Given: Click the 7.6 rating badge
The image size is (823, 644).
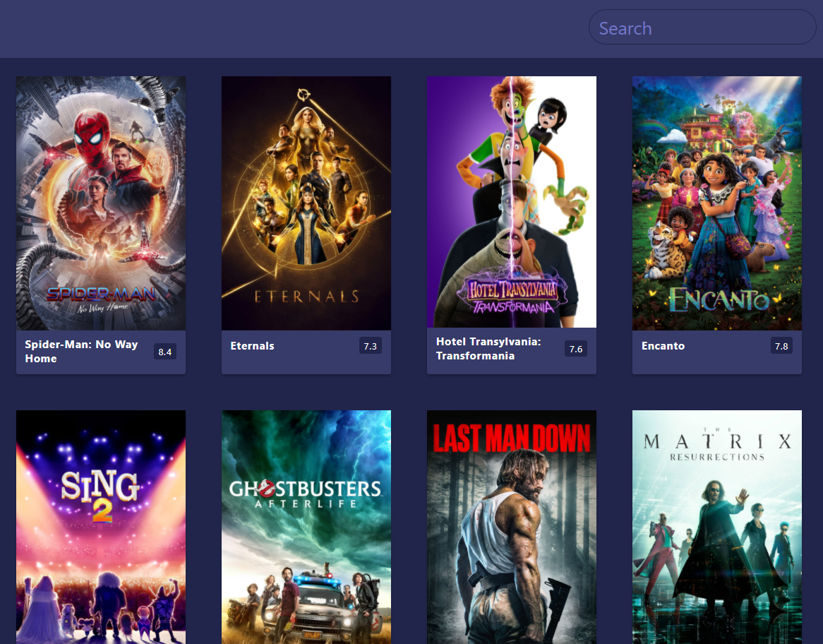Looking at the screenshot, I should 576,349.
